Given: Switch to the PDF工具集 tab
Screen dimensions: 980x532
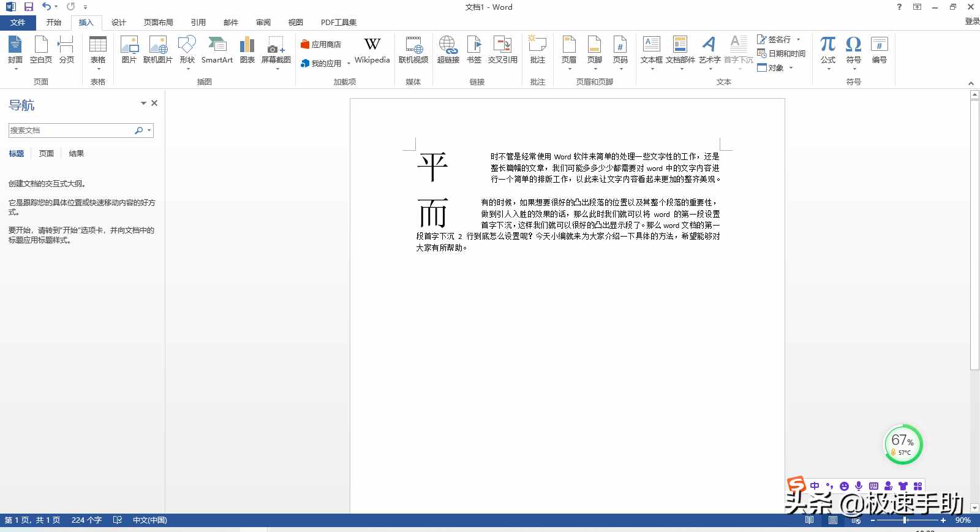Looking at the screenshot, I should pyautogui.click(x=339, y=23).
